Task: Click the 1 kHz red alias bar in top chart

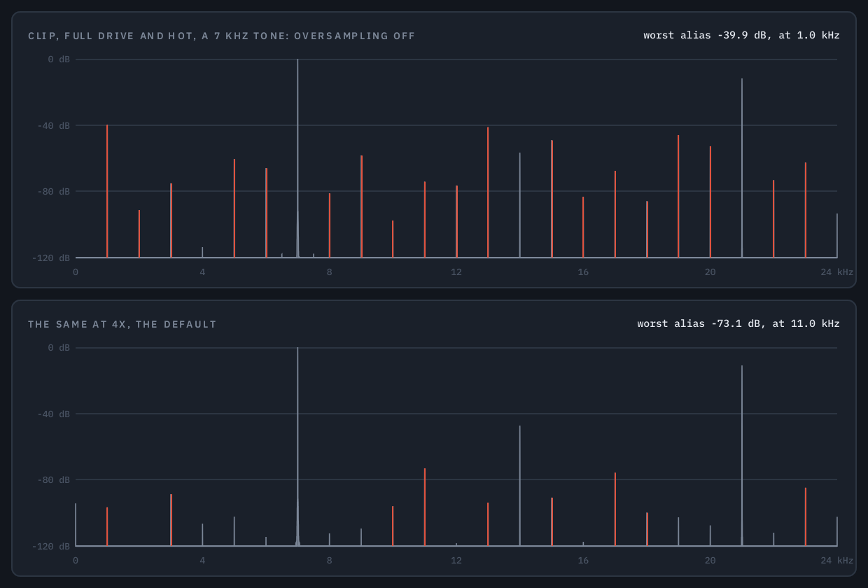Action: (107, 191)
